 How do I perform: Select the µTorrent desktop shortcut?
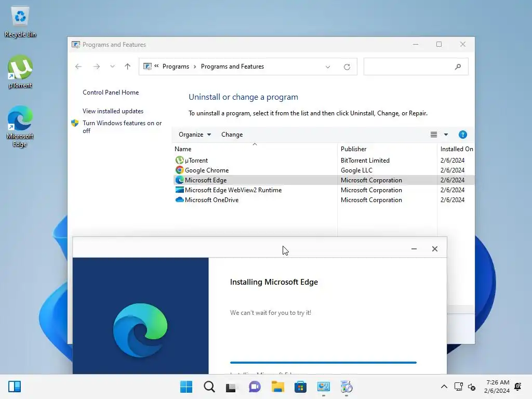(20, 72)
